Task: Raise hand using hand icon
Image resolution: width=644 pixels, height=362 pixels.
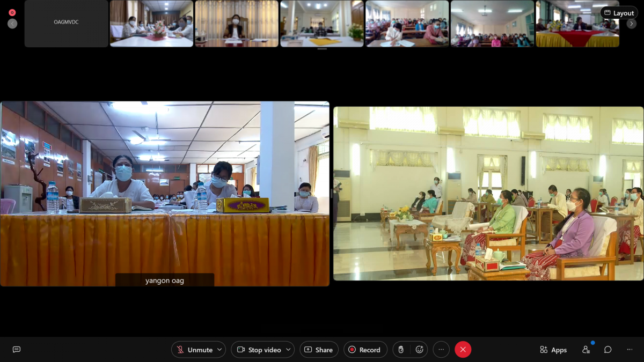Action: tap(401, 350)
